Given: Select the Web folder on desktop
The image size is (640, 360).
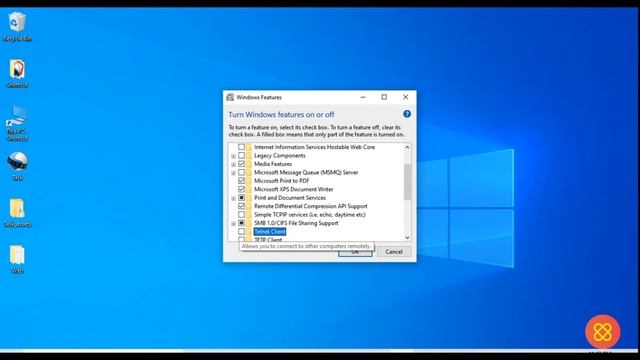Looking at the screenshot, I should pyautogui.click(x=17, y=259).
